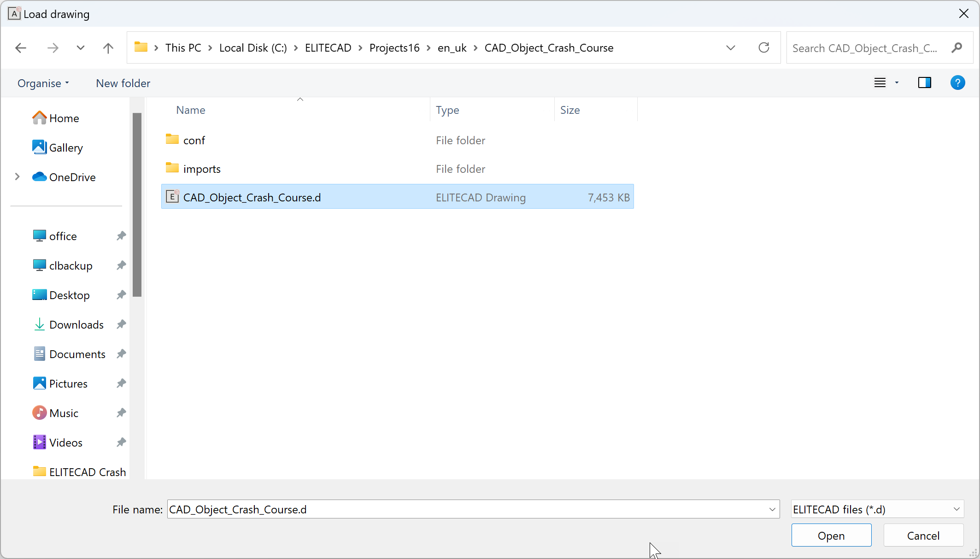Open Documents in navigation pane
The image size is (980, 559).
pyautogui.click(x=69, y=354)
